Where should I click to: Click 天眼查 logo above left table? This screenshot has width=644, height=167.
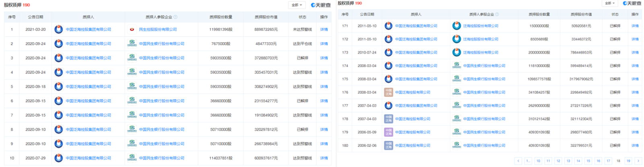pyautogui.click(x=320, y=5)
